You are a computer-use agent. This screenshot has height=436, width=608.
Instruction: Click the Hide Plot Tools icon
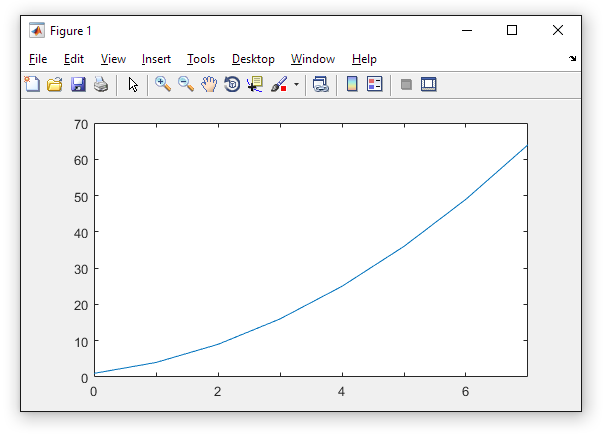pyautogui.click(x=406, y=84)
